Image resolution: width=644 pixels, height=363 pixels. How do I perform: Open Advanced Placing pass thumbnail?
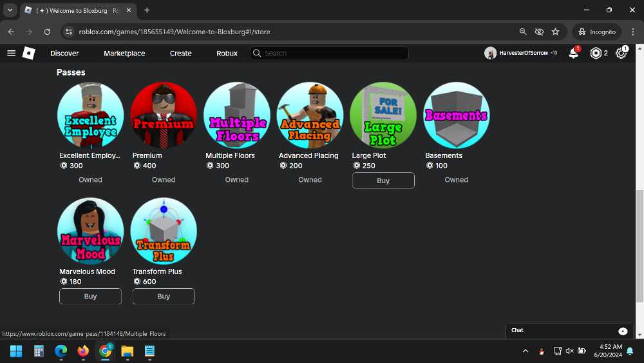click(x=310, y=115)
